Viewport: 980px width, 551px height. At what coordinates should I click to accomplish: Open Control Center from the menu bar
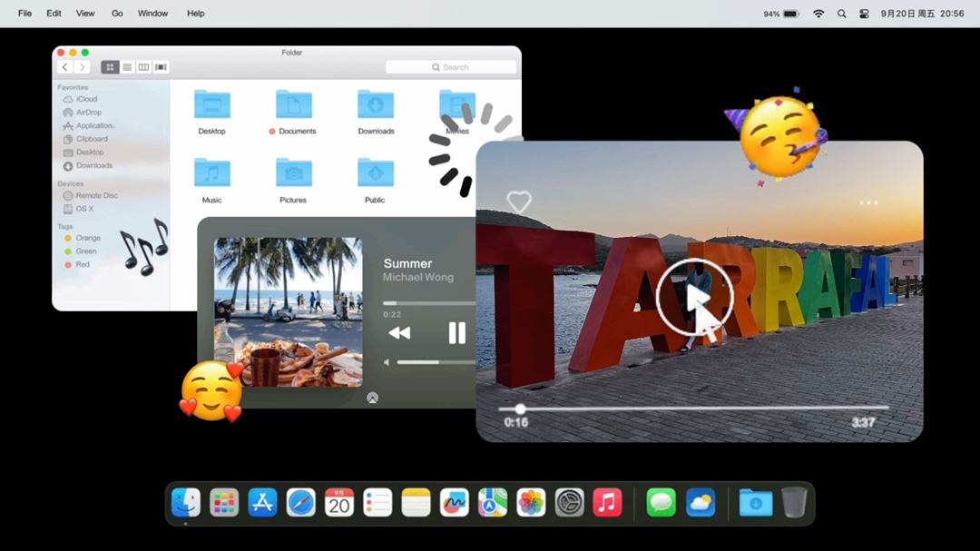865,14
